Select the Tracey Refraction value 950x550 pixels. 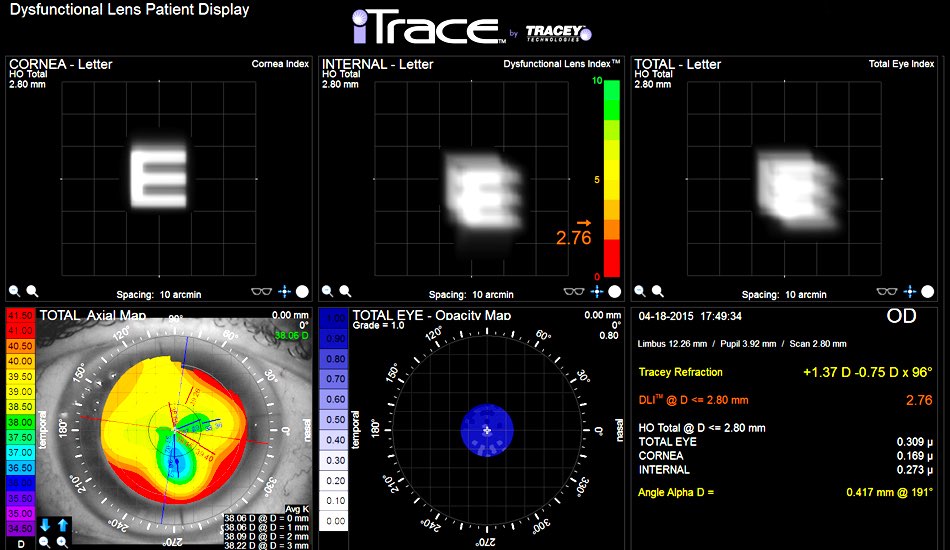[x=867, y=372]
